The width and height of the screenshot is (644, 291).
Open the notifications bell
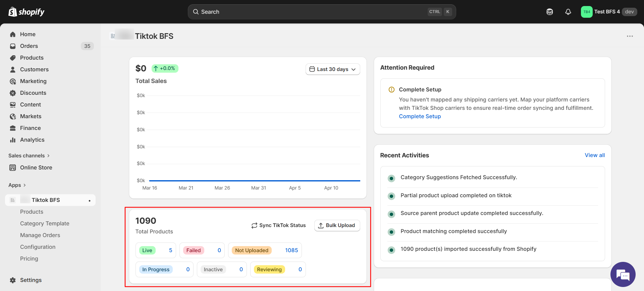[x=568, y=12]
